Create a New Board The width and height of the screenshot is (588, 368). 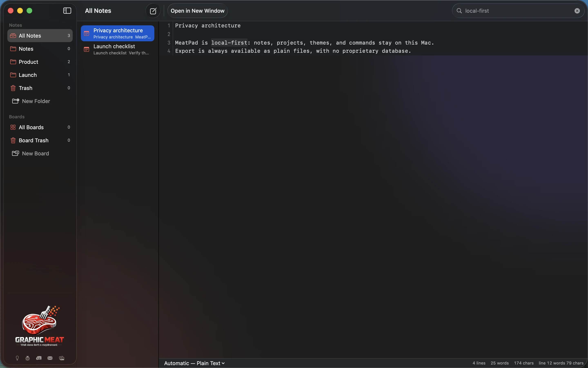(31, 153)
